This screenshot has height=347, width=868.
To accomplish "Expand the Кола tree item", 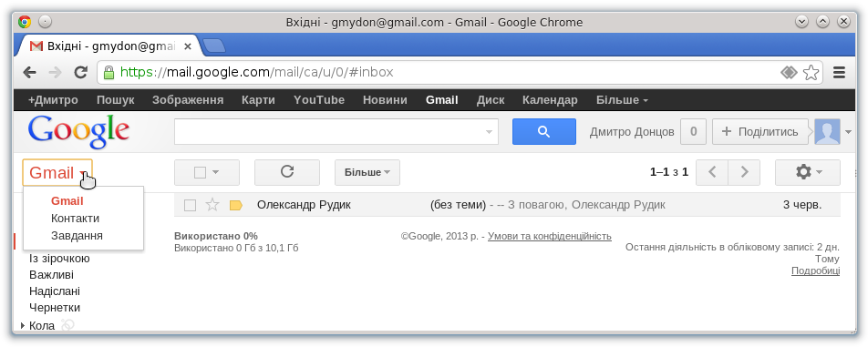I will [x=23, y=325].
